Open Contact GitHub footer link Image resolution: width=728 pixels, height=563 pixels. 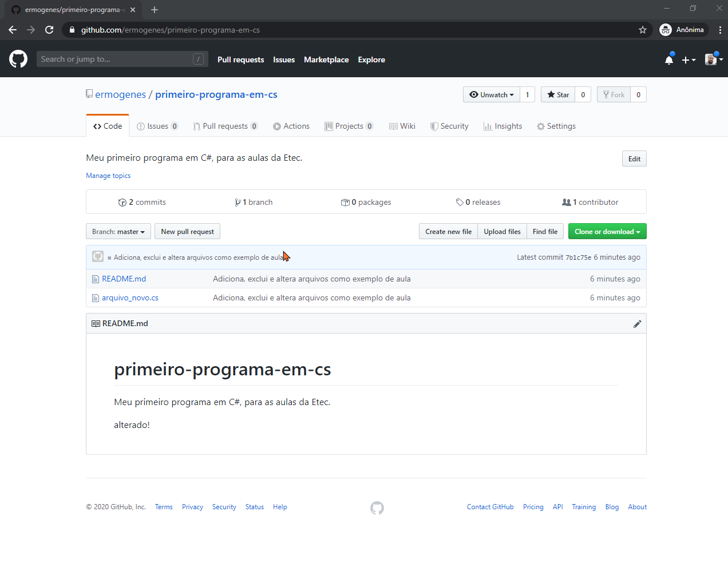pyautogui.click(x=490, y=507)
